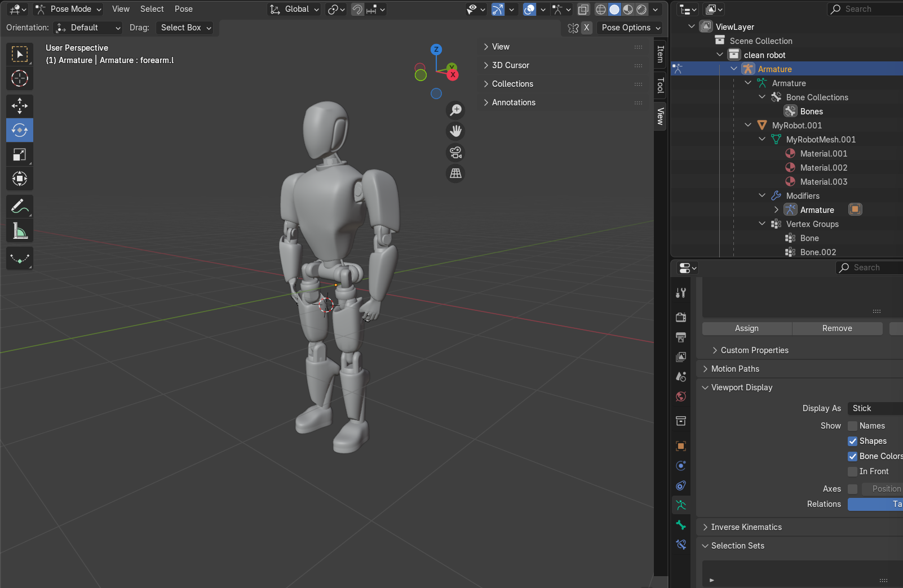Click the Remove button
903x588 pixels.
coord(836,328)
